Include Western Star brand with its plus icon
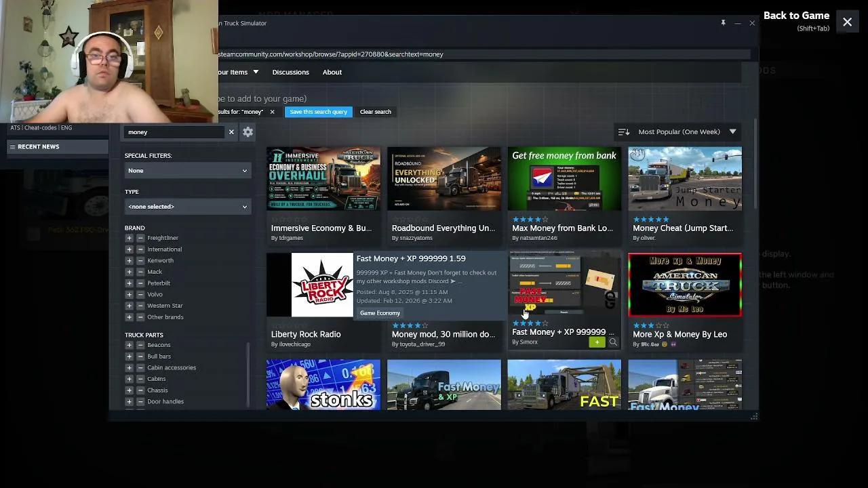 tap(129, 306)
